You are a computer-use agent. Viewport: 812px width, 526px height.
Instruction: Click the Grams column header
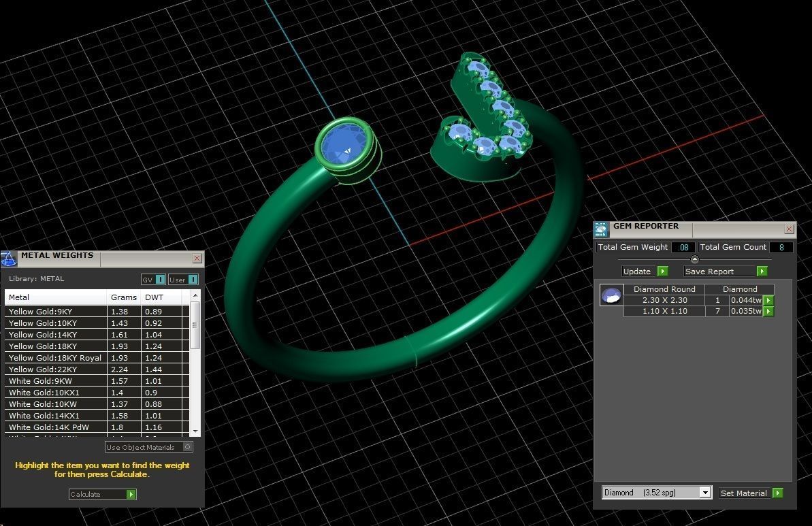tap(124, 297)
